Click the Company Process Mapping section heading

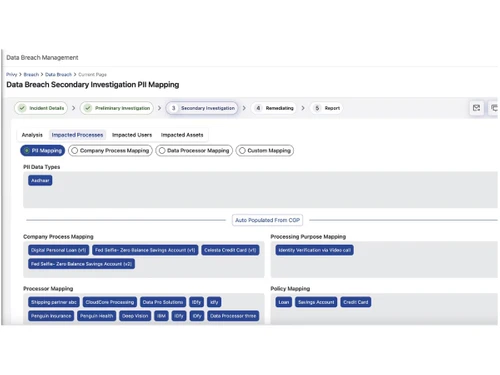[58, 237]
